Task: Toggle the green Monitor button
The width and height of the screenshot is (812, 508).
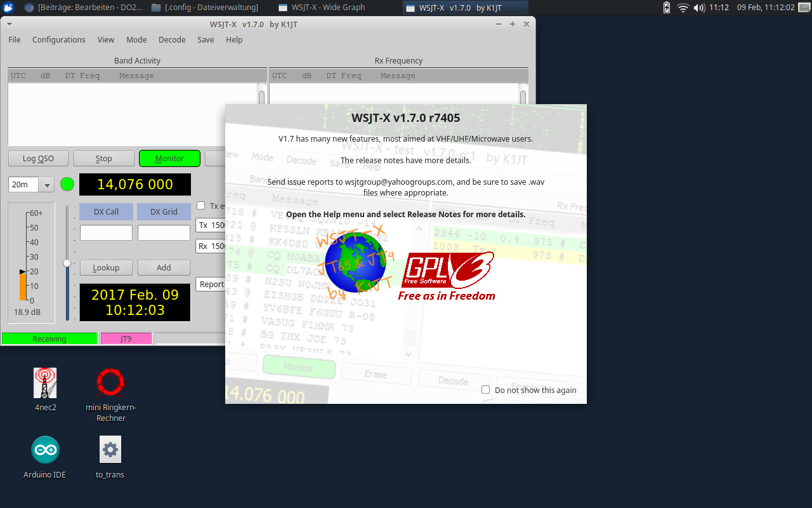Action: [x=169, y=159]
